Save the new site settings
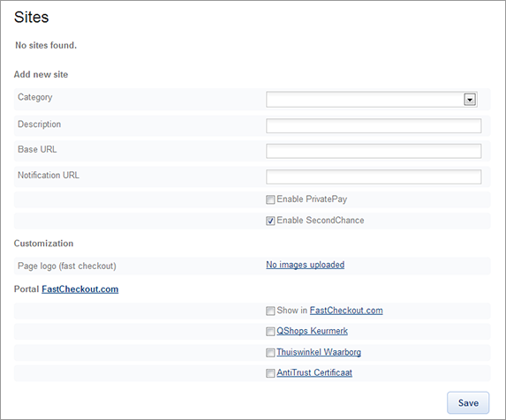 point(468,402)
